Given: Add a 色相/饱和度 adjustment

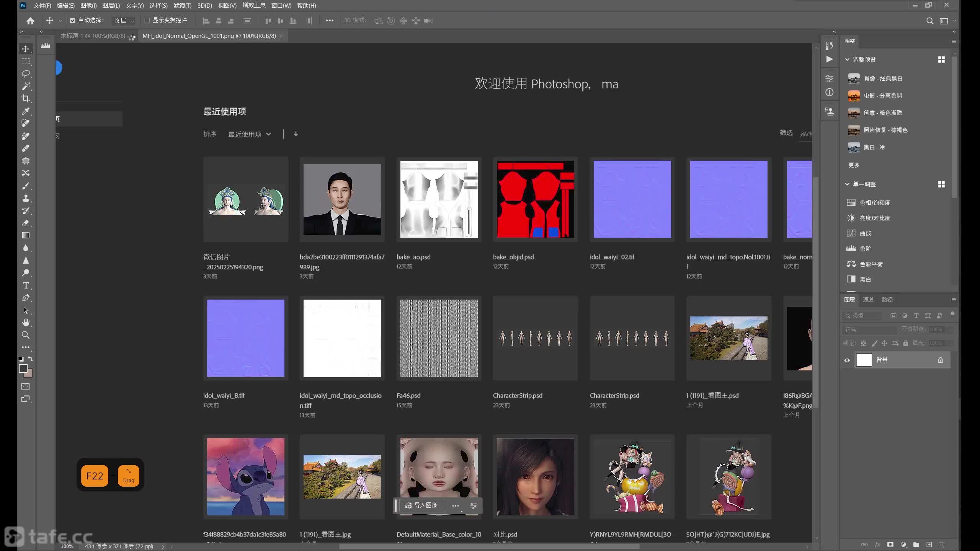Looking at the screenshot, I should (869, 202).
